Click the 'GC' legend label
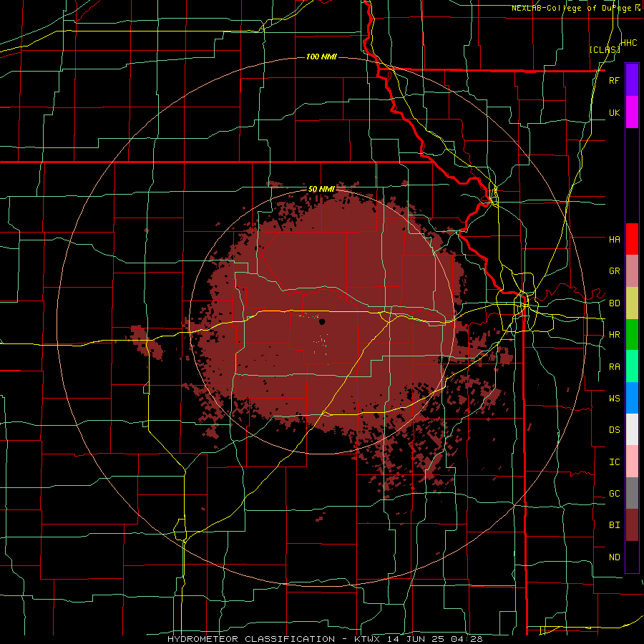Image resolution: width=644 pixels, height=644 pixels. [614, 494]
